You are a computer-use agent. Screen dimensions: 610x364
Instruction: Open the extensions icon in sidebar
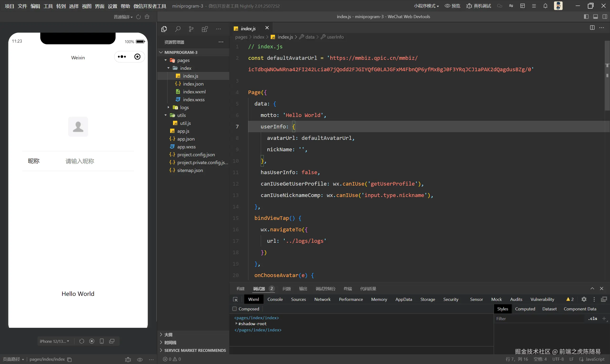pos(204,29)
